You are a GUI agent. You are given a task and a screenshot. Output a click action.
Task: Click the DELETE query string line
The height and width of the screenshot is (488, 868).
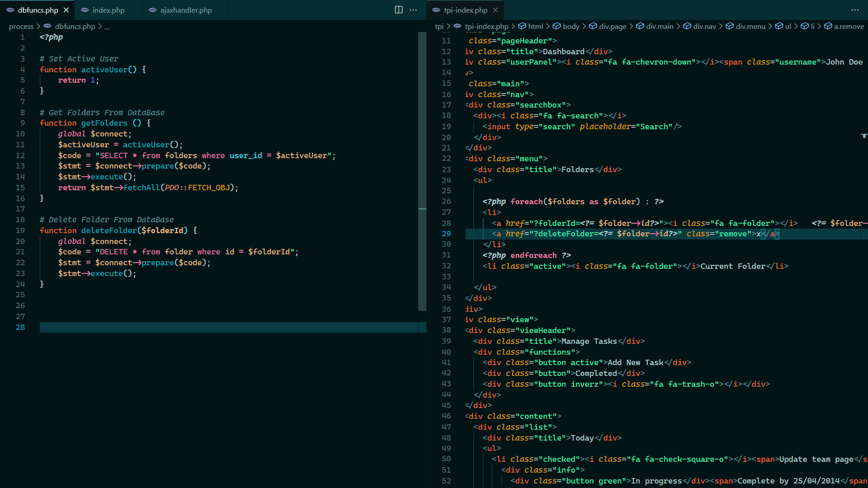pyautogui.click(x=178, y=252)
